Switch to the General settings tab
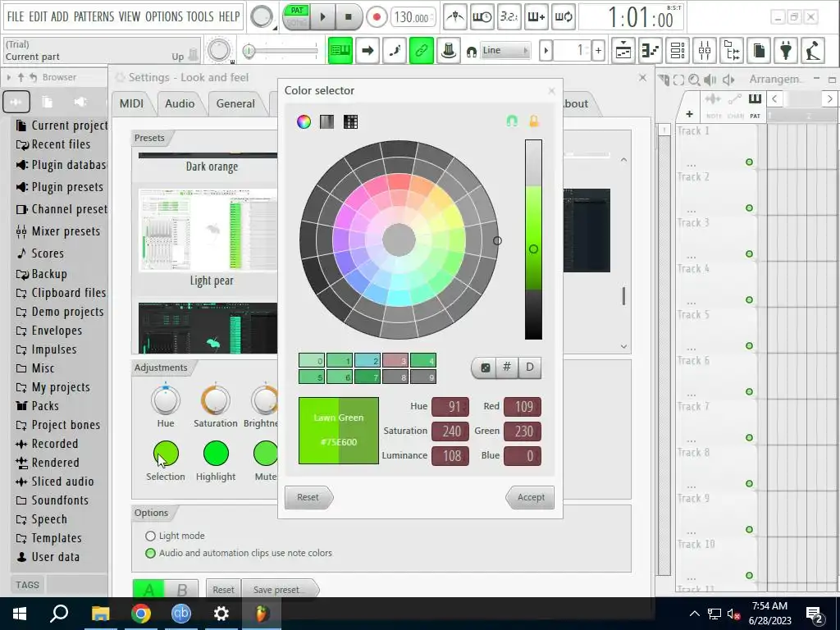This screenshot has width=840, height=630. pos(235,104)
